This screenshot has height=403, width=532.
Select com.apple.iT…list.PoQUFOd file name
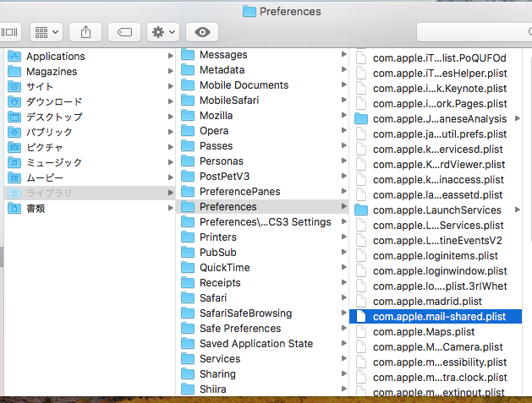click(439, 58)
